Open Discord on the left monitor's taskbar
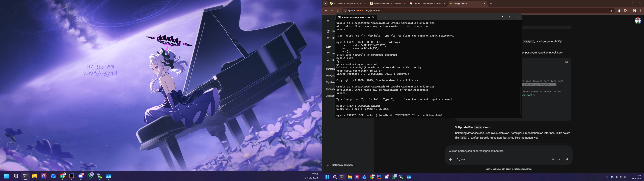Image resolution: width=644 pixels, height=181 pixels. 81,176
